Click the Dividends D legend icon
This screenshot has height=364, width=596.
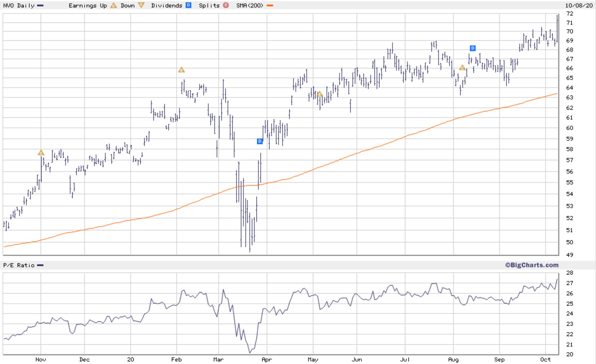tap(188, 5)
